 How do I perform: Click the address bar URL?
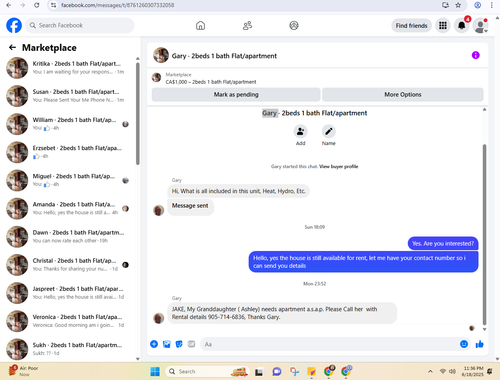click(x=117, y=5)
